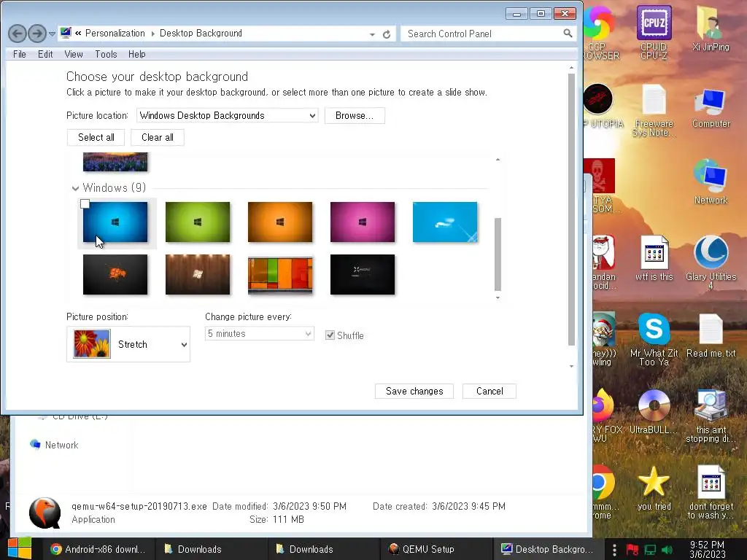Click Clear all button
The height and width of the screenshot is (560, 747).
click(158, 138)
